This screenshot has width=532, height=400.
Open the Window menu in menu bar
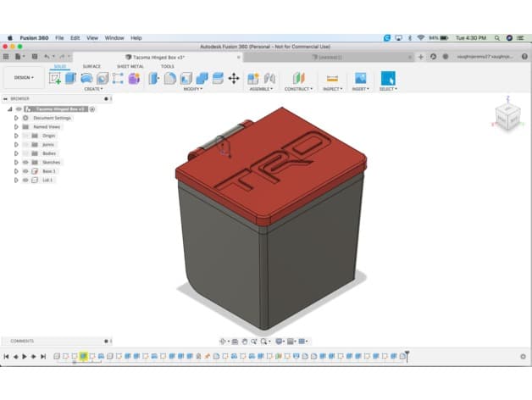point(114,38)
